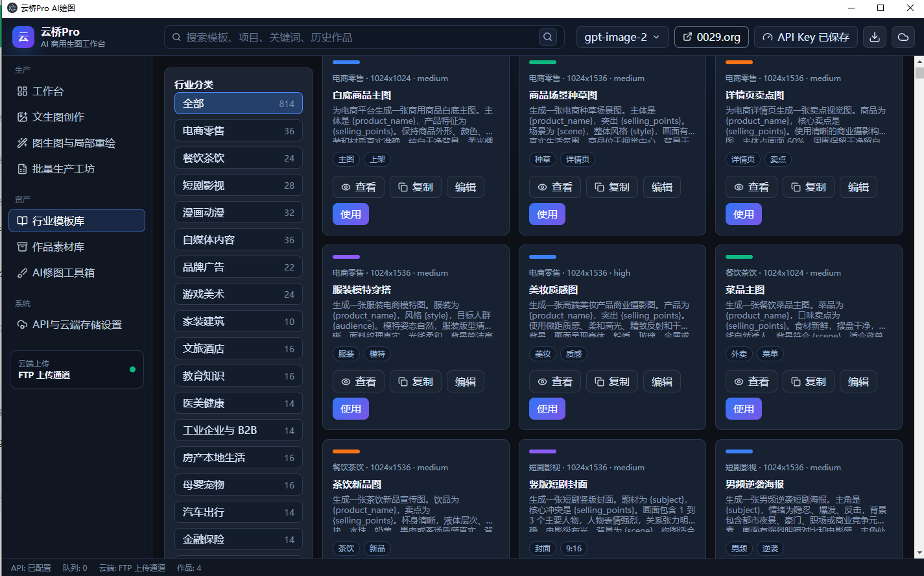The height and width of the screenshot is (576, 924).
Task: Open 作品素材库 in sidebar
Action: (77, 247)
